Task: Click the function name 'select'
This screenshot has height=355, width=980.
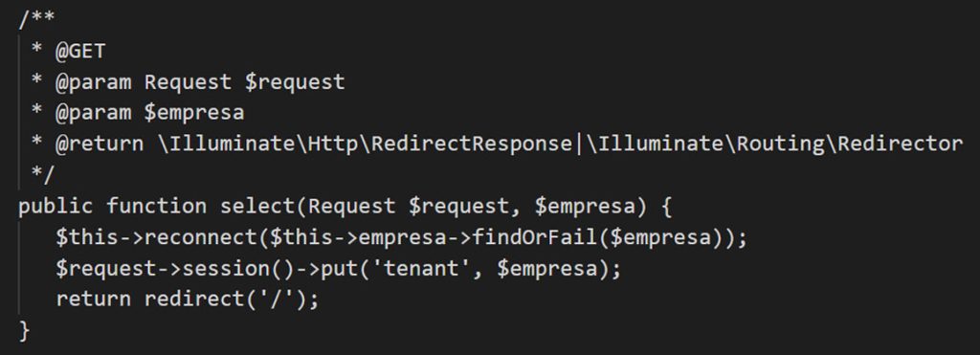Action: 257,207
